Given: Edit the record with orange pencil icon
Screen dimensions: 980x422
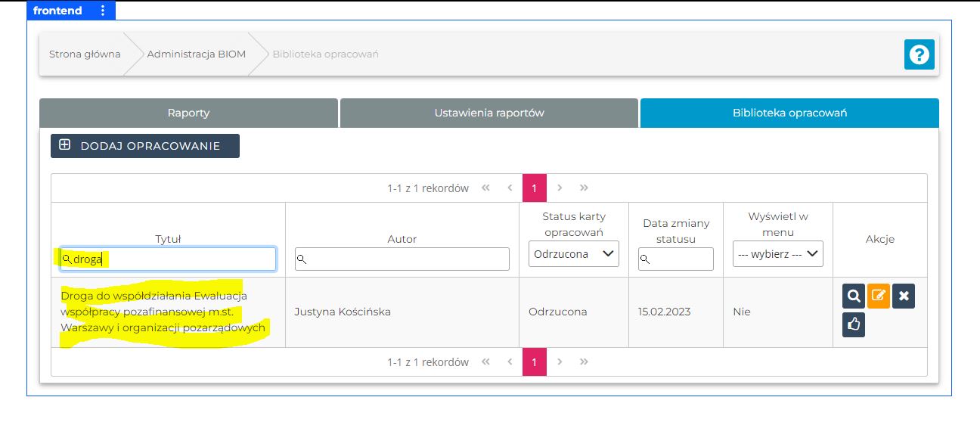Looking at the screenshot, I should point(879,296).
